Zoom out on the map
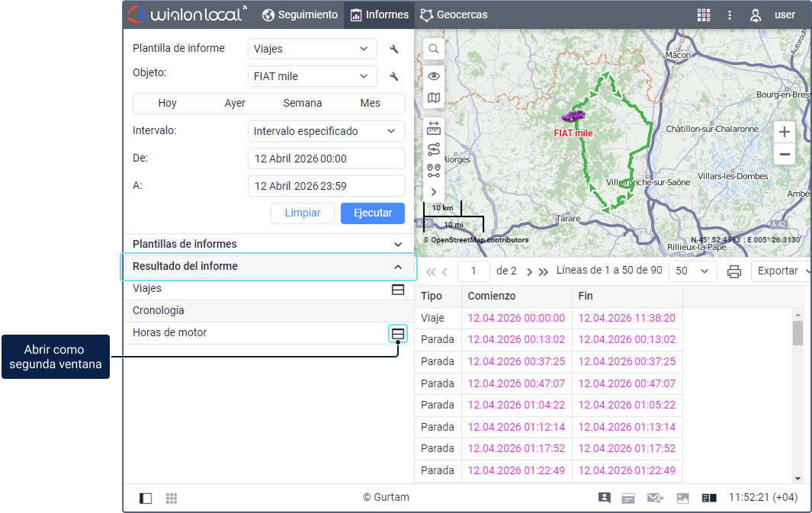Image resolution: width=812 pixels, height=513 pixels. pos(784,155)
